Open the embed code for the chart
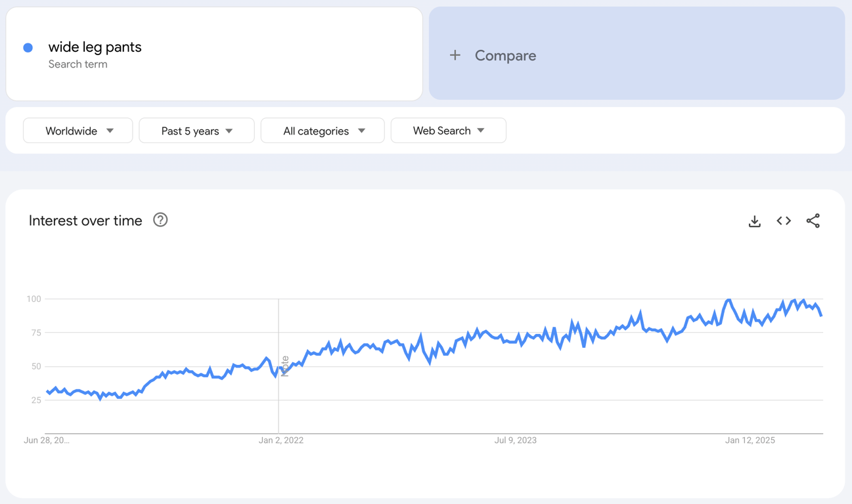The image size is (852, 504). (784, 221)
